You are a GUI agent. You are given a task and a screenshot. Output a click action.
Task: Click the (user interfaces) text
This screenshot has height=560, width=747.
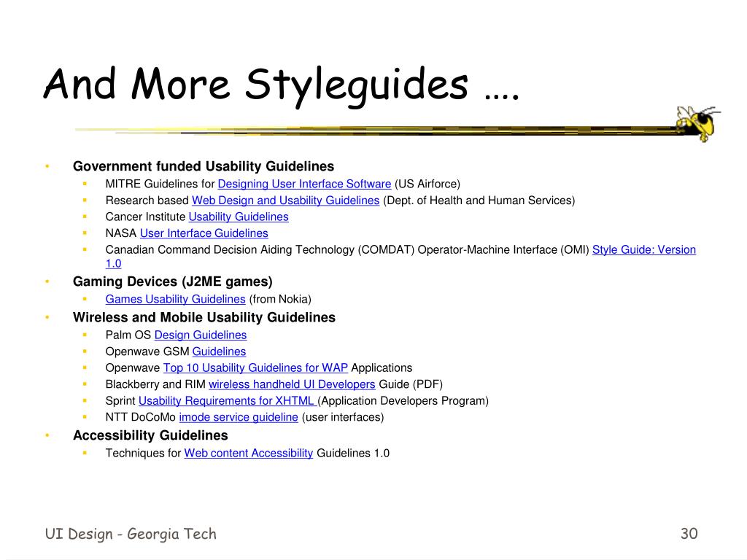pyautogui.click(x=343, y=417)
